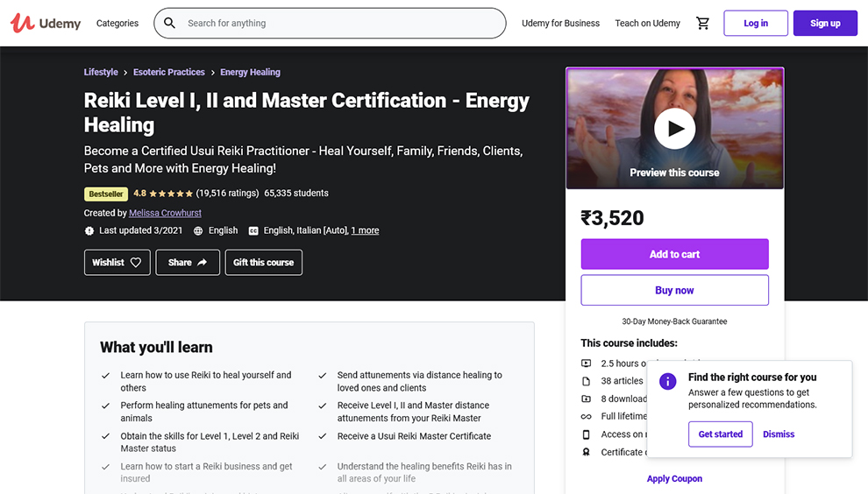Click the Log in button
Viewport: 868px width, 494px height.
756,24
